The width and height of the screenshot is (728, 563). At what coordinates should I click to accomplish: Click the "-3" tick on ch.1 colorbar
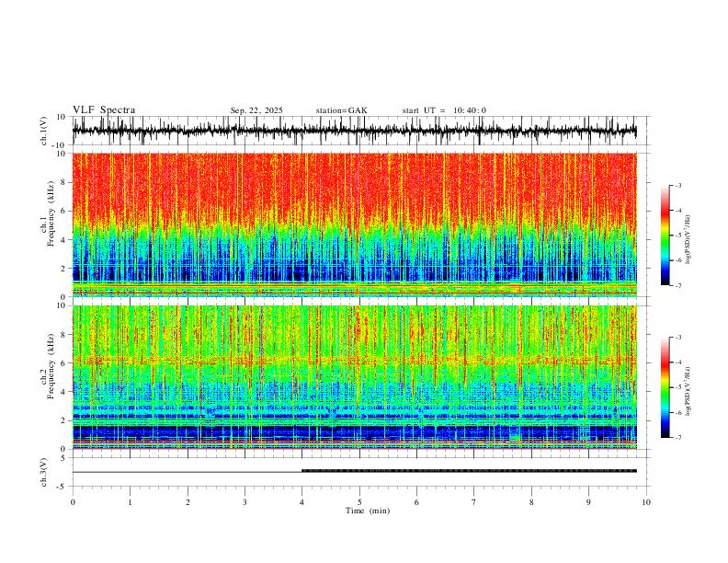click(x=677, y=185)
